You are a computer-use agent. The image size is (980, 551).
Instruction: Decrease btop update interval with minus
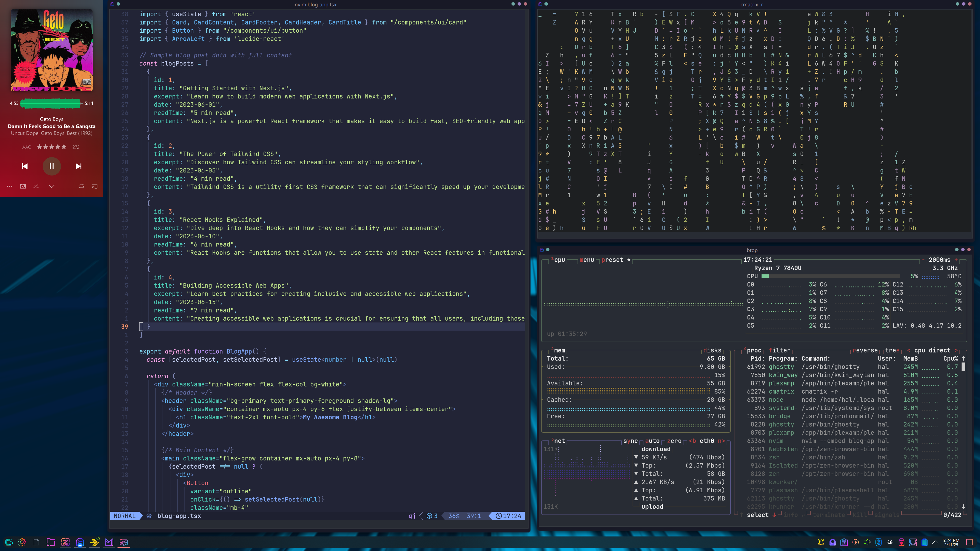coord(923,260)
